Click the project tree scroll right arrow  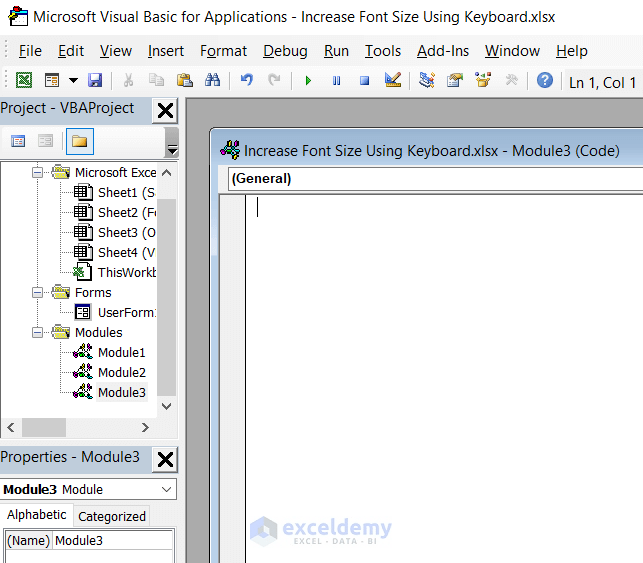145,428
